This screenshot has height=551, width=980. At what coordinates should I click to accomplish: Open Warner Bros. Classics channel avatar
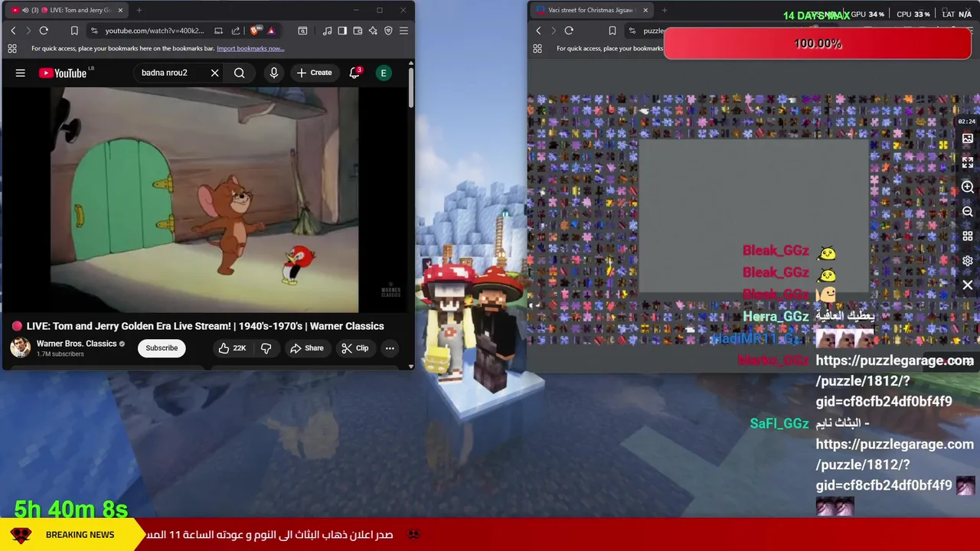(20, 347)
